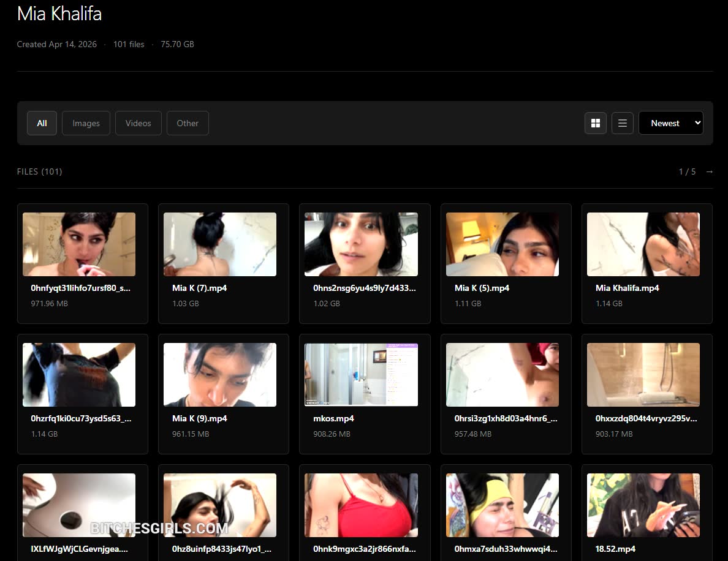Switch to grid view layout
This screenshot has width=728, height=561.
coord(595,123)
